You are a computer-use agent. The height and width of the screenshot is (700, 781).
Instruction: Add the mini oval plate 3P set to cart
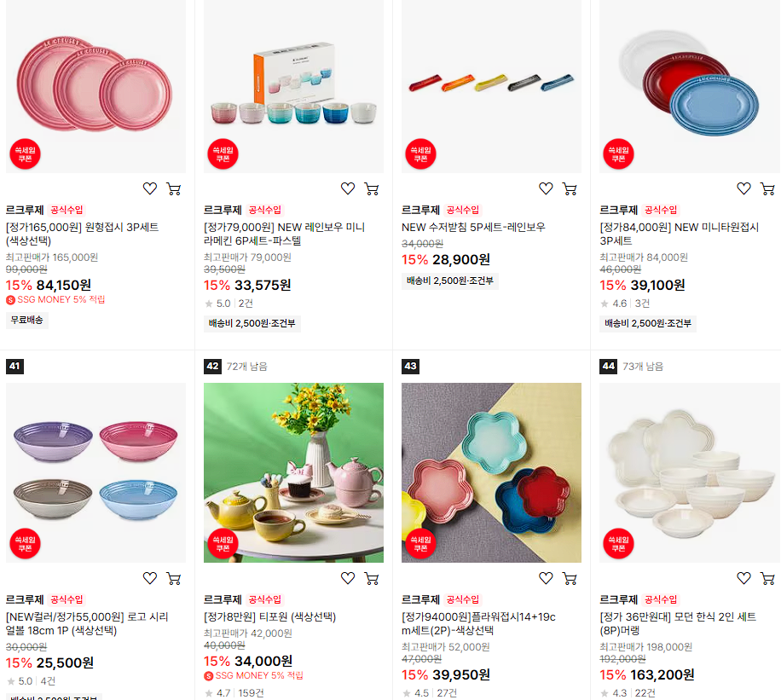point(767,188)
